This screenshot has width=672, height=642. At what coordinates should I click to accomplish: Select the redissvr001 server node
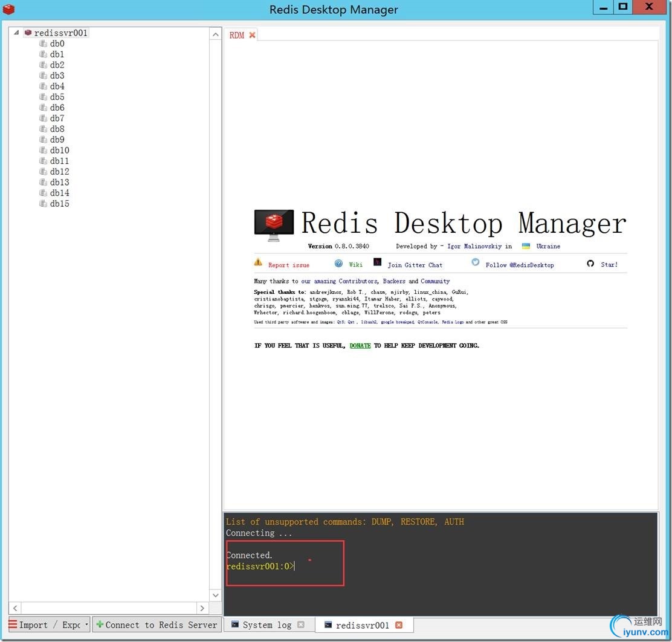pos(60,33)
